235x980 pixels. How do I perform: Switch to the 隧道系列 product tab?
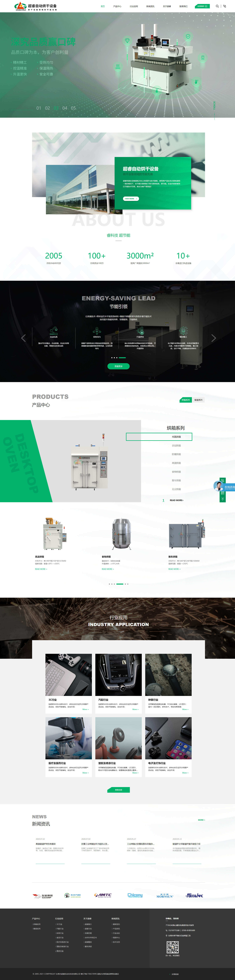pos(198,400)
